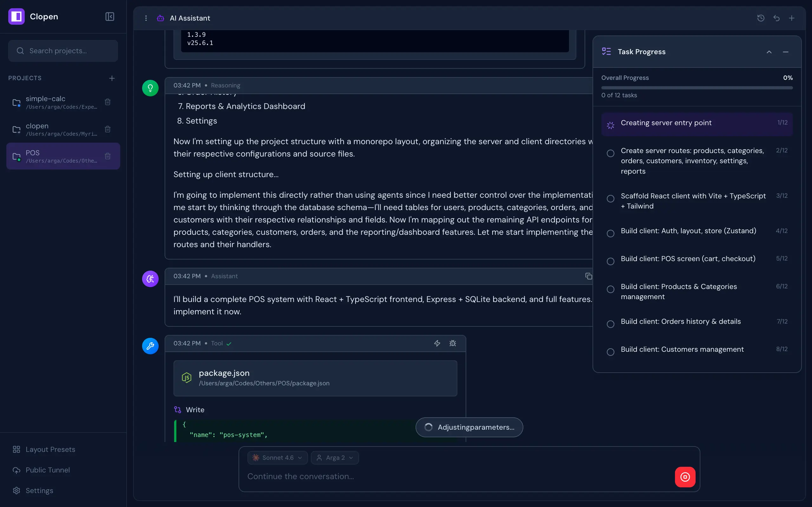Toggle the Create server routes task circle
The image size is (812, 507).
click(610, 153)
